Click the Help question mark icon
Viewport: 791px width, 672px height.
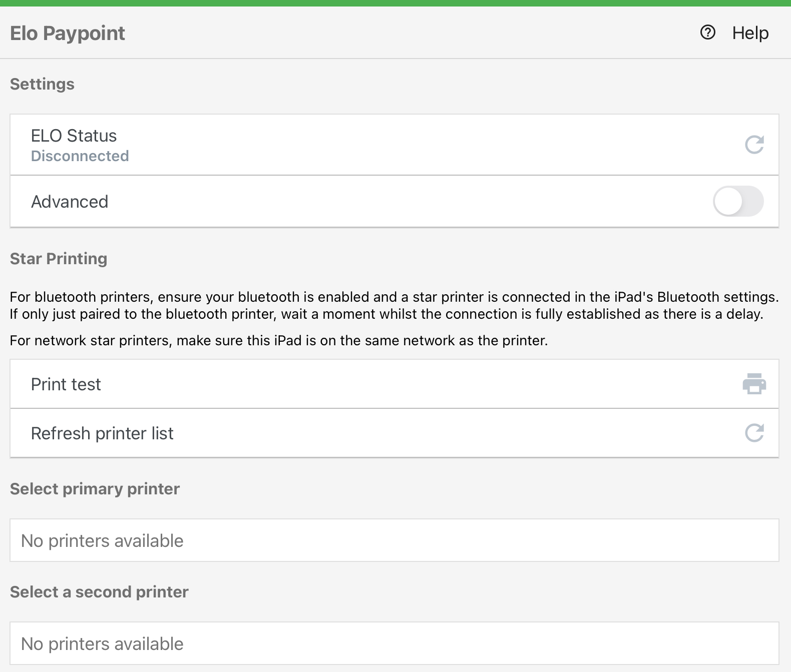tap(707, 33)
